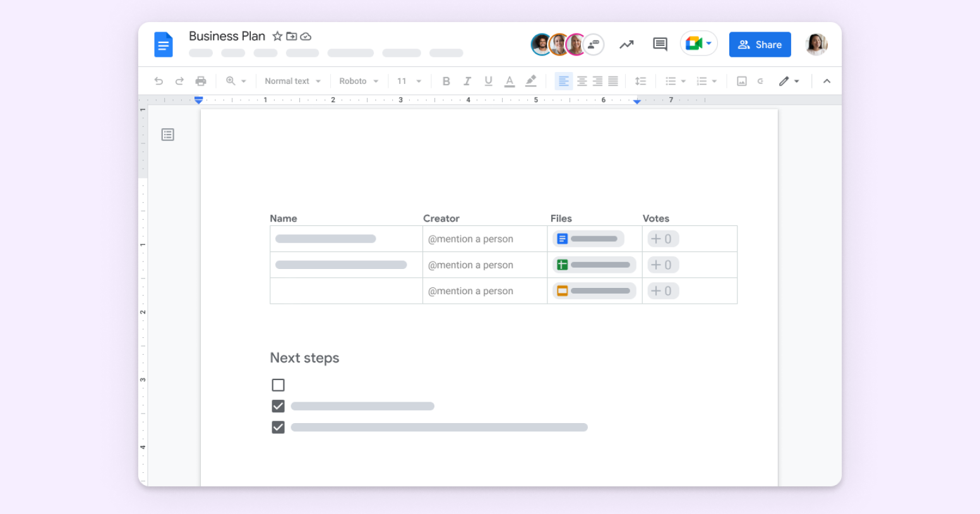Open the font size dropdown
980x514 pixels.
point(409,81)
